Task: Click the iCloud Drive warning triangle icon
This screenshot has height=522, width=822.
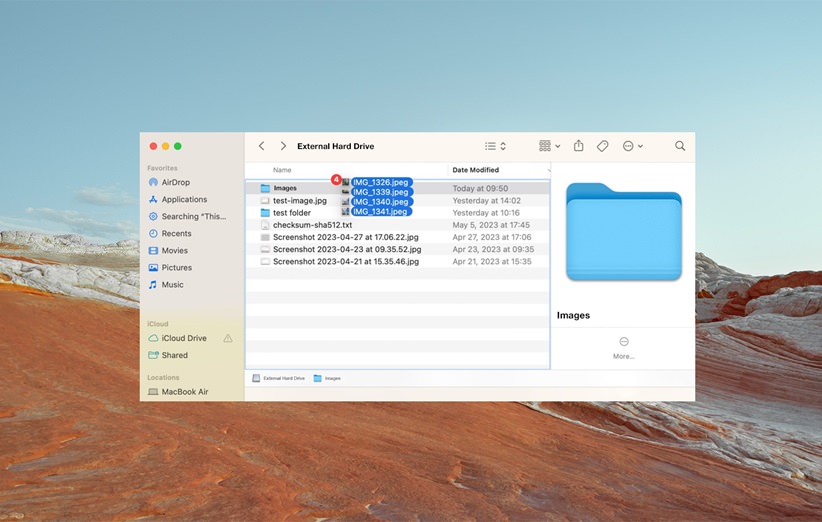Action: tap(228, 339)
